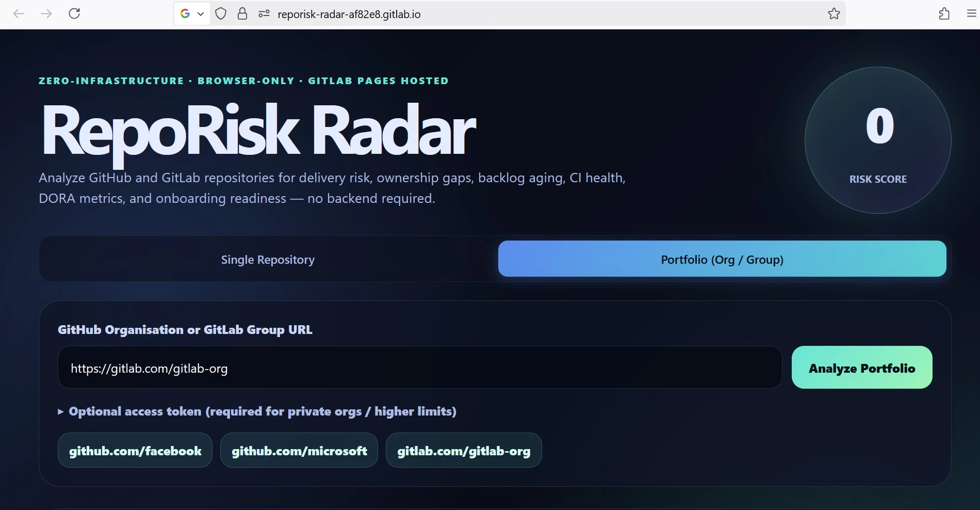
Task: Reload the page with the refresh icon
Action: click(74, 14)
